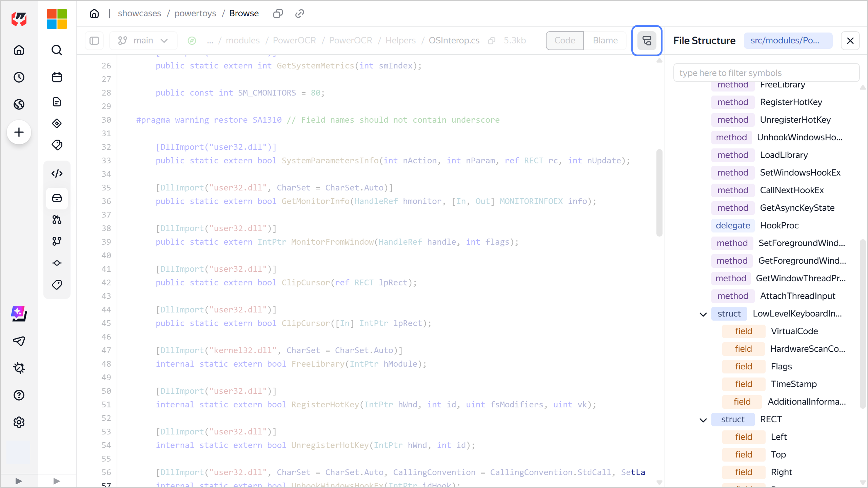
Task: Open the branches icon in sidebar
Action: tap(57, 241)
